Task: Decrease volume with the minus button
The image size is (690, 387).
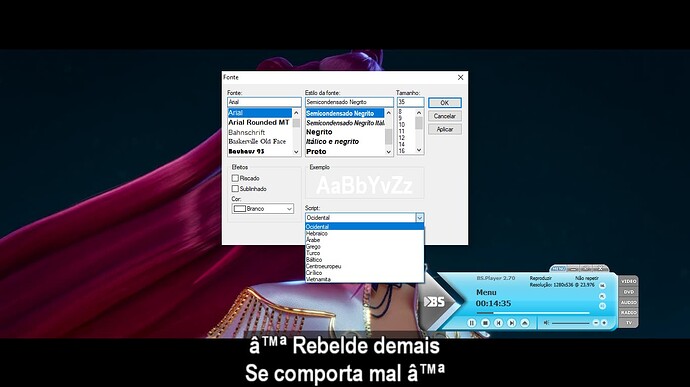Action: [x=596, y=323]
